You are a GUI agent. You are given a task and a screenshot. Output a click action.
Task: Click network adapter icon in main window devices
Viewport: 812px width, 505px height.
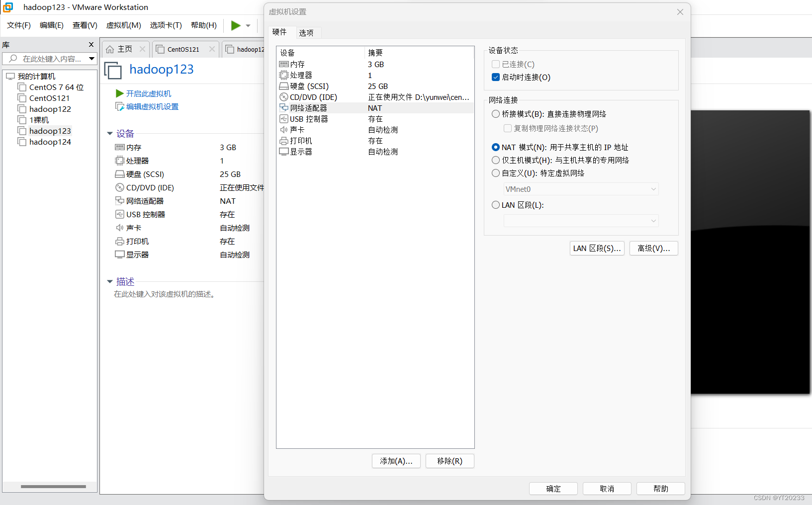pos(120,201)
